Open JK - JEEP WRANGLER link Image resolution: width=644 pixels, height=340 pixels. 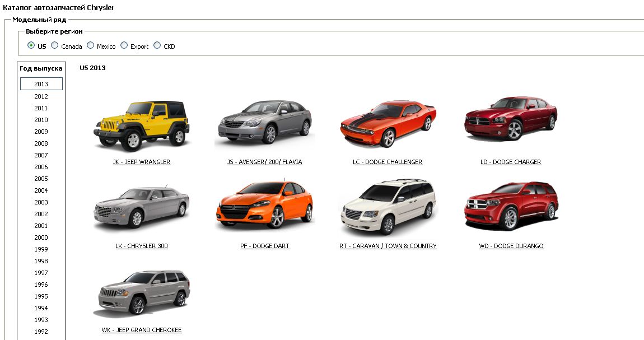pyautogui.click(x=142, y=162)
